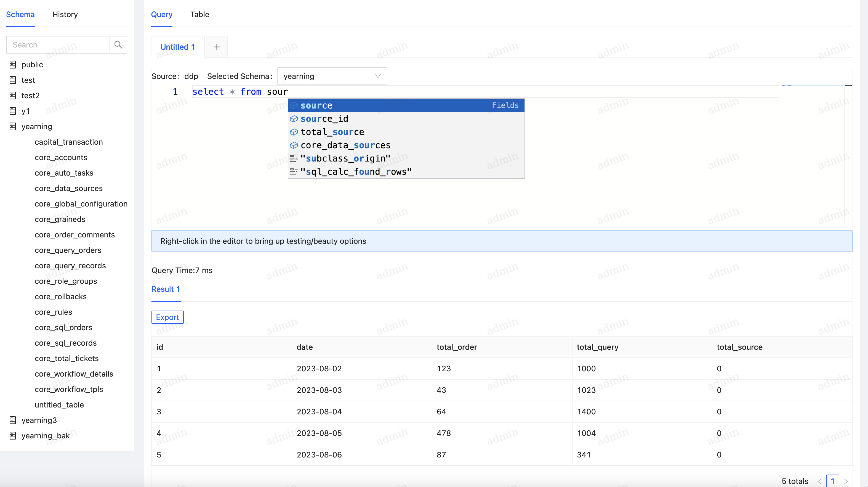Expand the yearning schema in sidebar
Screen dimensions: 868x487
click(x=37, y=126)
